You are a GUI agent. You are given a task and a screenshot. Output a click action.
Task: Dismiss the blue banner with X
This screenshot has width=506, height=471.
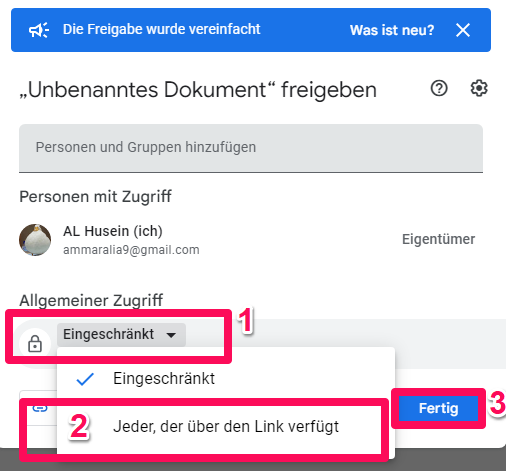click(x=463, y=30)
